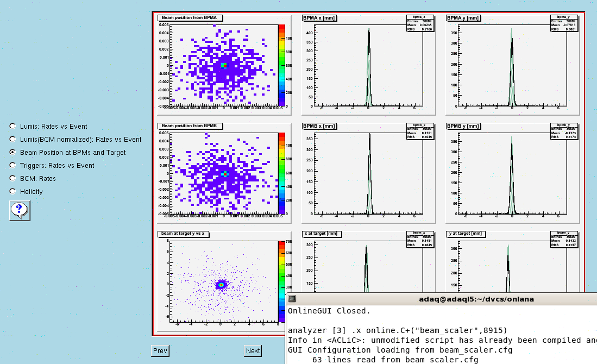Screen dimensions: 597x364
Task: Click '63 lines read from beam_scaler.cfg' line
Action: [395, 360]
